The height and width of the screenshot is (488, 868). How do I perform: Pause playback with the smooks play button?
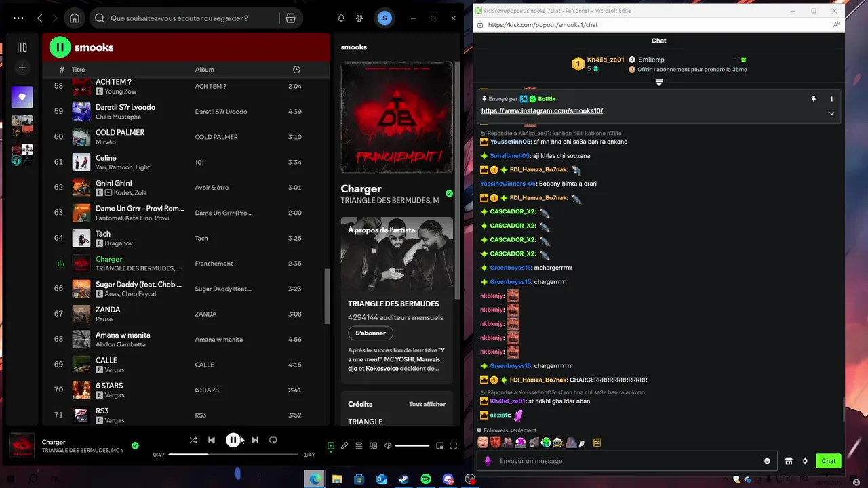[60, 47]
